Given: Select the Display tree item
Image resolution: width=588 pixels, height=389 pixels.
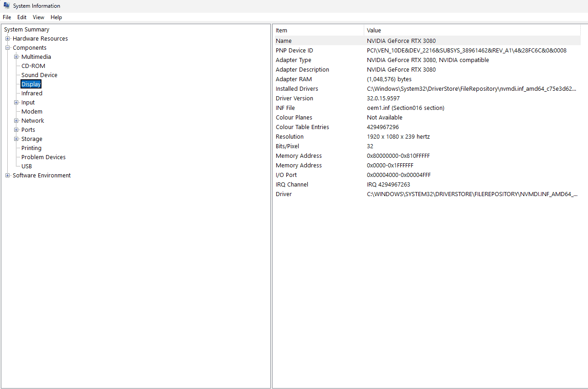Looking at the screenshot, I should point(31,84).
